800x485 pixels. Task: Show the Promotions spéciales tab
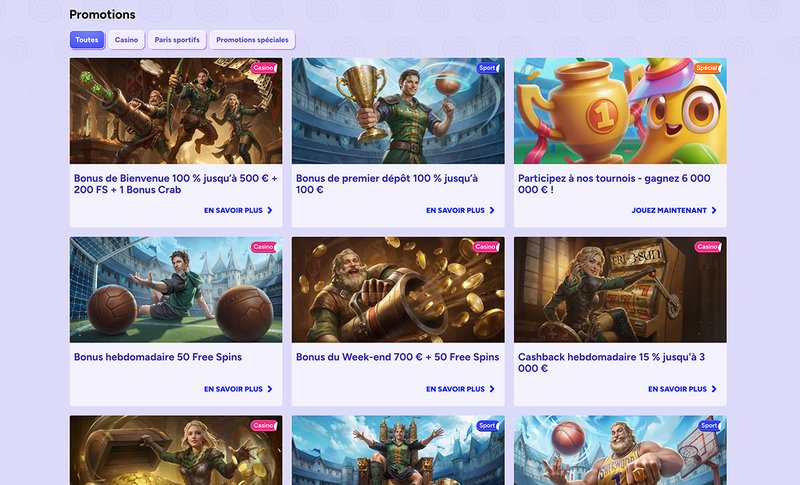(x=252, y=40)
